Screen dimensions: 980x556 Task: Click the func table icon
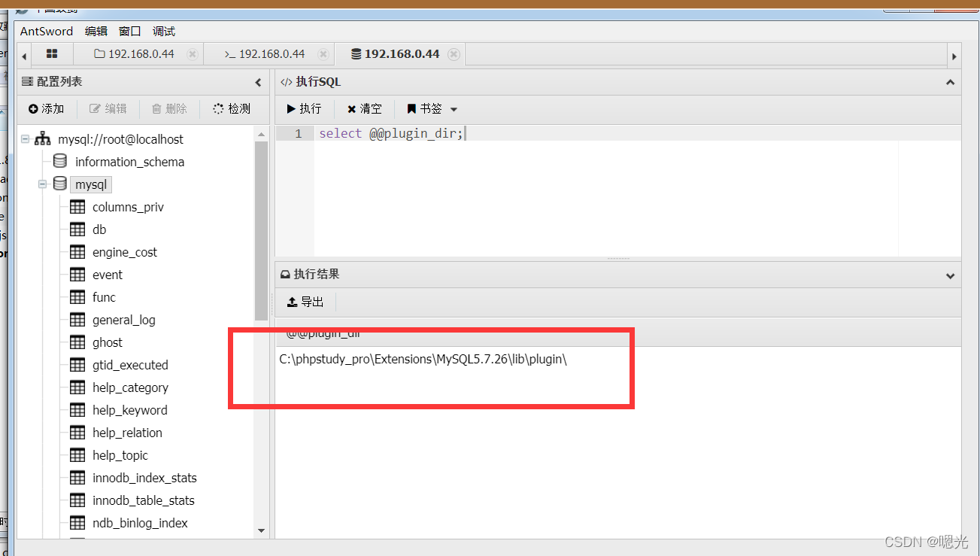click(77, 297)
